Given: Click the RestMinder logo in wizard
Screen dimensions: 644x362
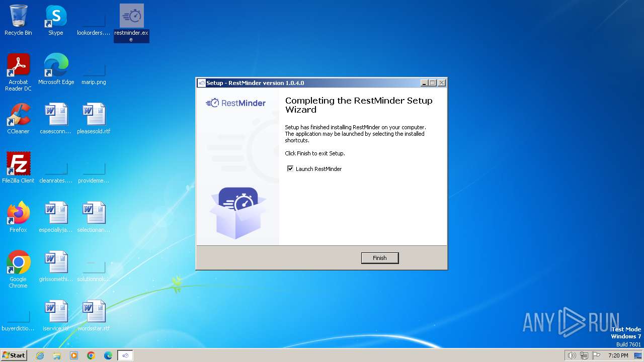Looking at the screenshot, I should pos(236,103).
